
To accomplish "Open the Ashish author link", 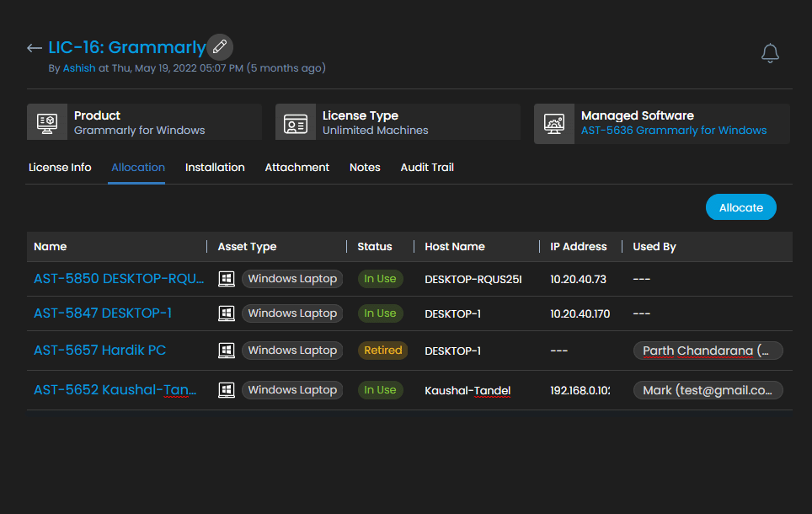I will tap(78, 68).
